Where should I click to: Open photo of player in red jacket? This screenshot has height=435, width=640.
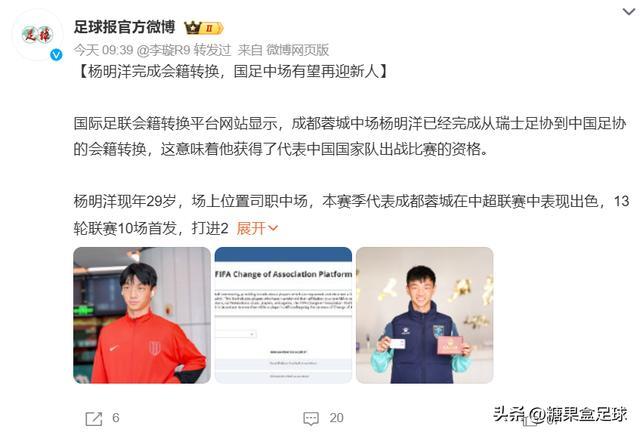[x=142, y=315]
